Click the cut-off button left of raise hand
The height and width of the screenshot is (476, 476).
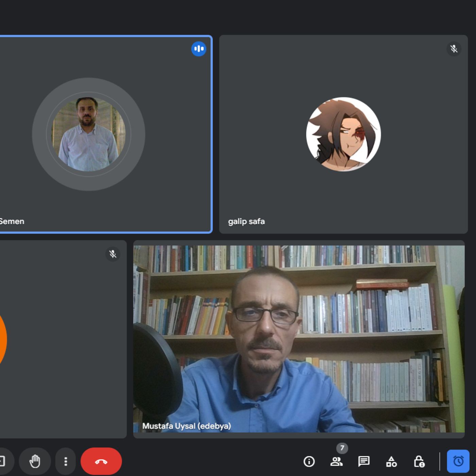coord(5,461)
